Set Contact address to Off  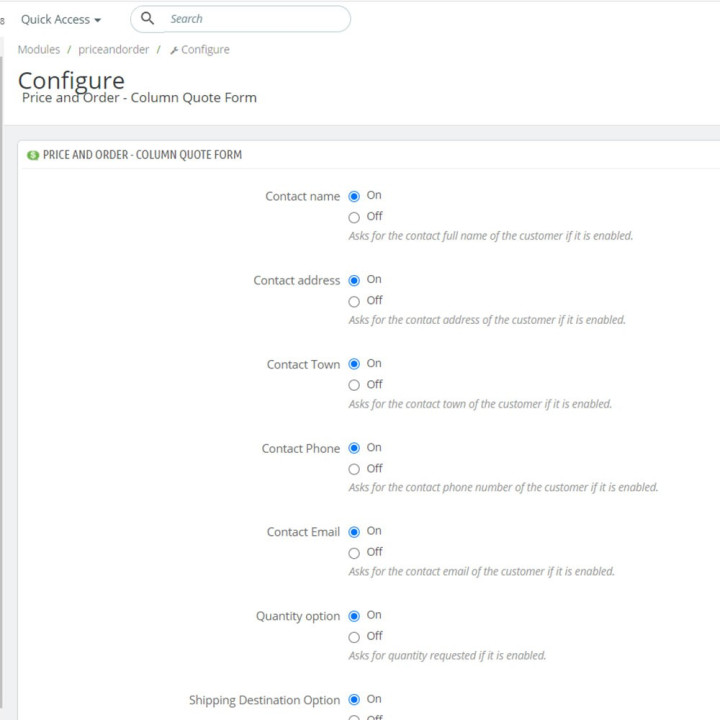pos(354,301)
